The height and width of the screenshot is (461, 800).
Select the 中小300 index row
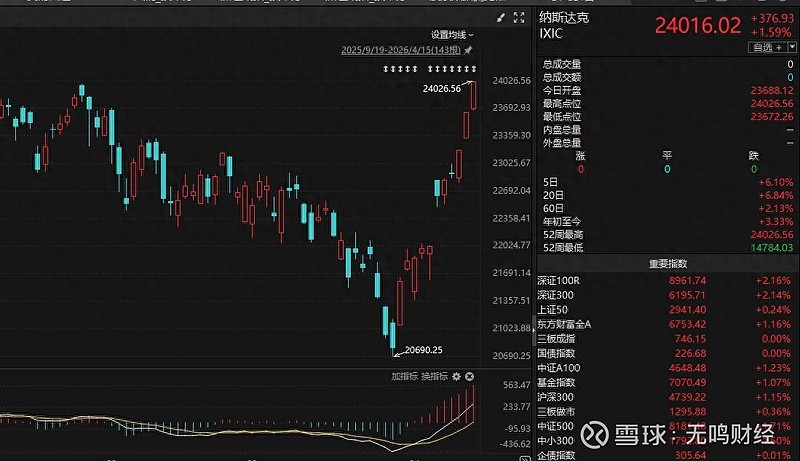coord(668,441)
